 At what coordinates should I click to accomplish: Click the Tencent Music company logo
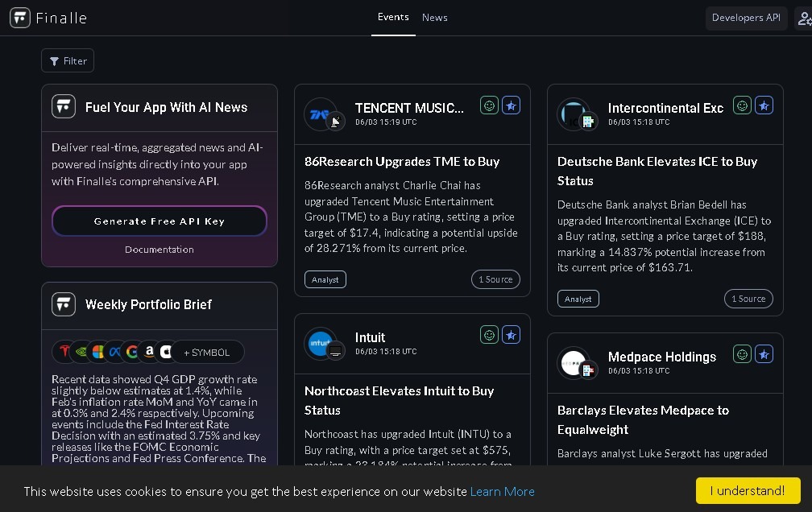320,114
